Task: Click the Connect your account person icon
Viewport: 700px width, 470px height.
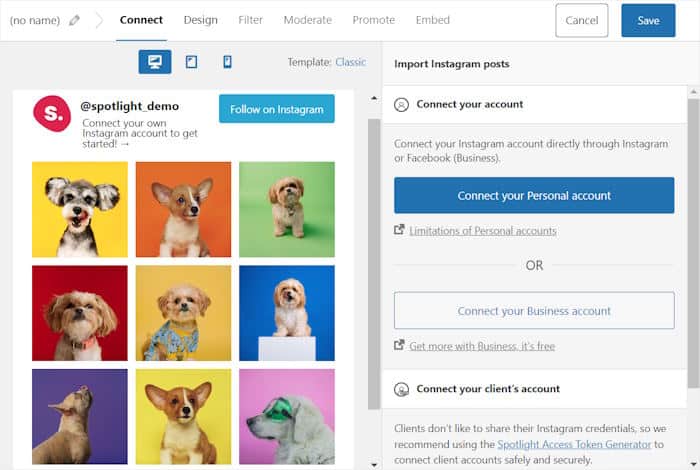Action: click(x=401, y=104)
